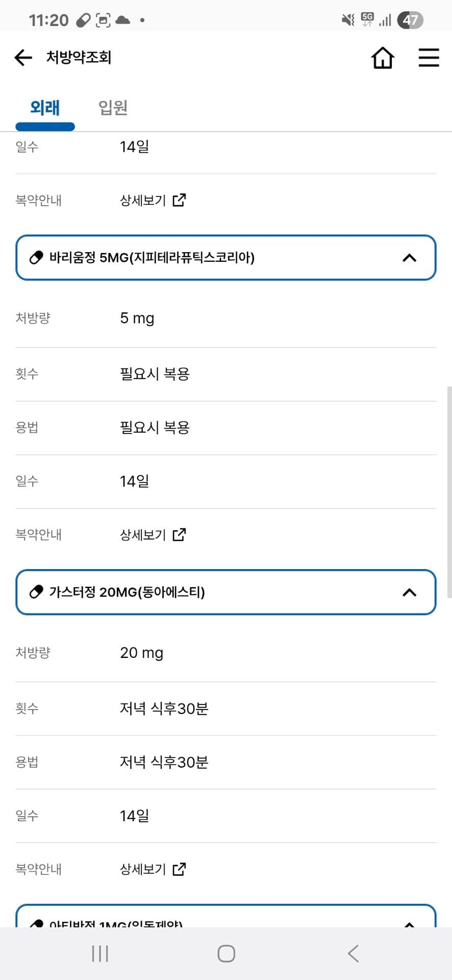This screenshot has height=980, width=452.
Task: Switch to the 입원 tab
Action: 113,108
